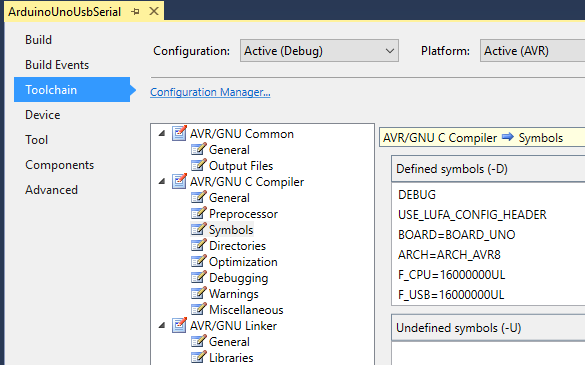This screenshot has width=585, height=365.
Task: Click the icon beside General under C Compiler
Action: [x=198, y=197]
